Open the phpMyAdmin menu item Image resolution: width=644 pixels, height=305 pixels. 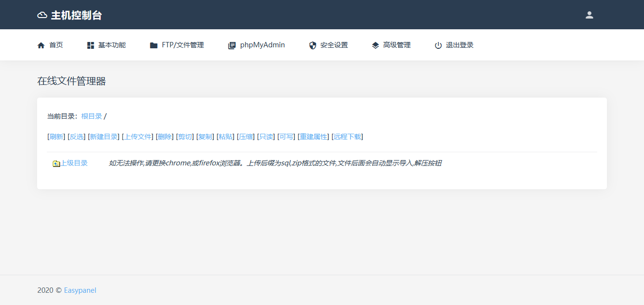[262, 45]
